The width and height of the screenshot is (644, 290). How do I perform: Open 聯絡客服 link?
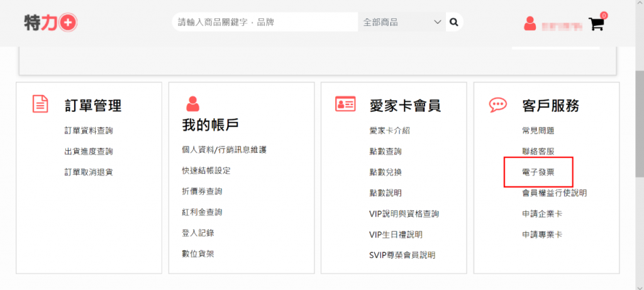(538, 151)
